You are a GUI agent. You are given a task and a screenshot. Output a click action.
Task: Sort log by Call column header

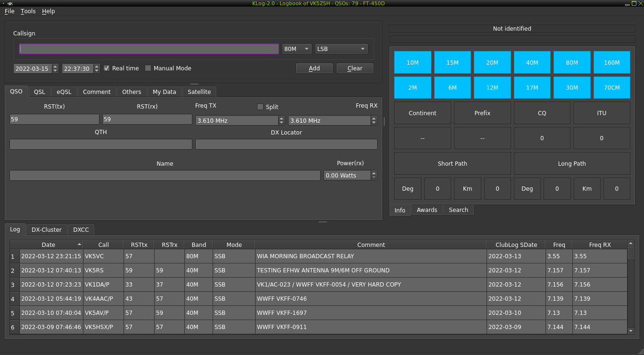(104, 245)
